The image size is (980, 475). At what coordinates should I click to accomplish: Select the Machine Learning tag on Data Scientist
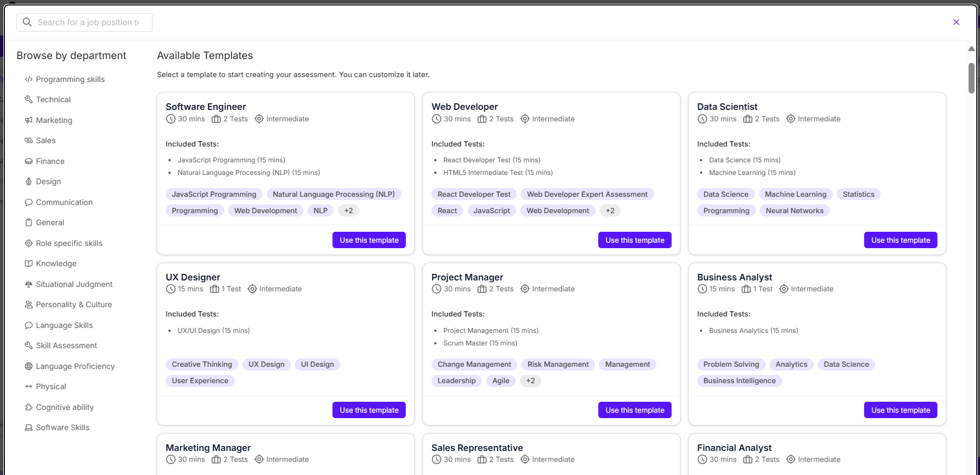pos(795,194)
